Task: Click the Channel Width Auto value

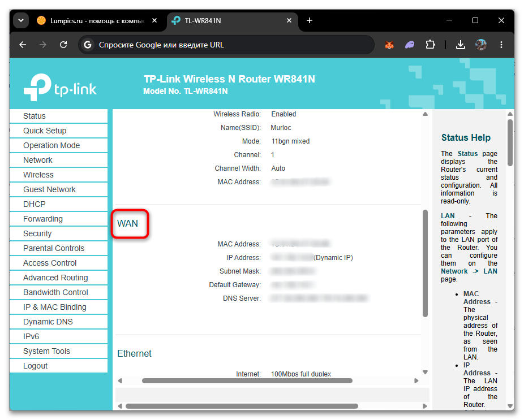Action: (278, 168)
